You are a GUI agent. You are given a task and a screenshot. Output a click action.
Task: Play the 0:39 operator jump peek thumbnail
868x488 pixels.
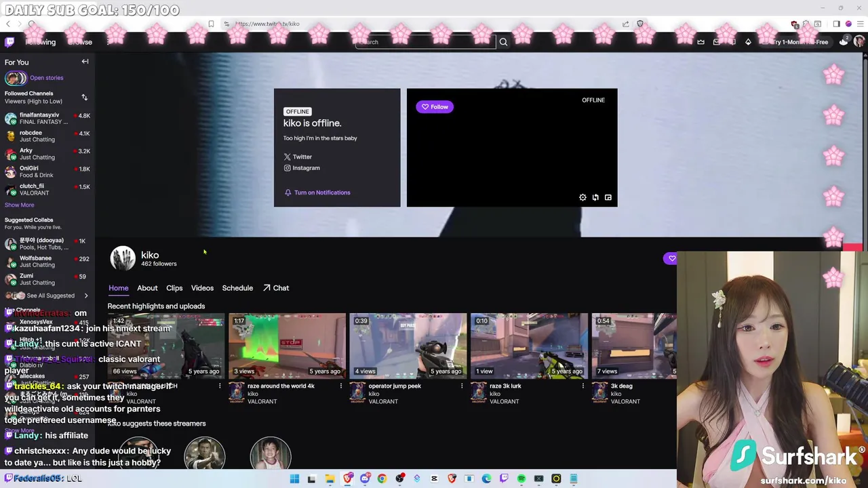408,346
